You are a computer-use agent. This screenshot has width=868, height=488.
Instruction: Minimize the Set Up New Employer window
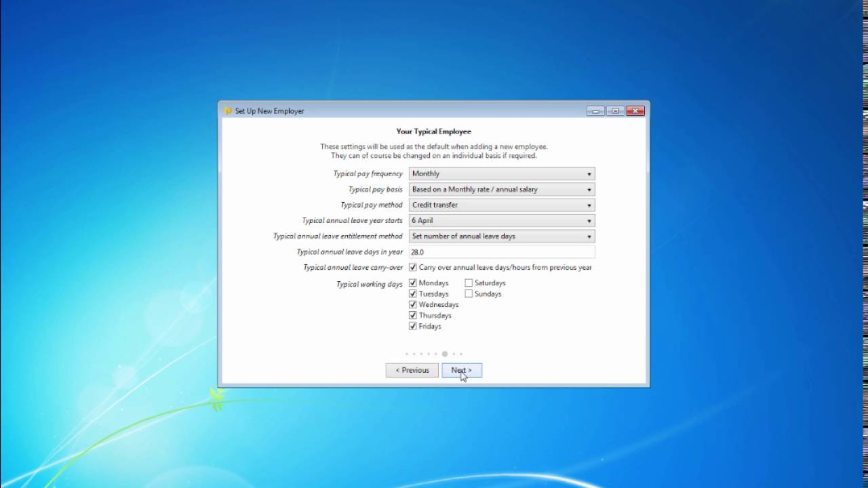(595, 111)
